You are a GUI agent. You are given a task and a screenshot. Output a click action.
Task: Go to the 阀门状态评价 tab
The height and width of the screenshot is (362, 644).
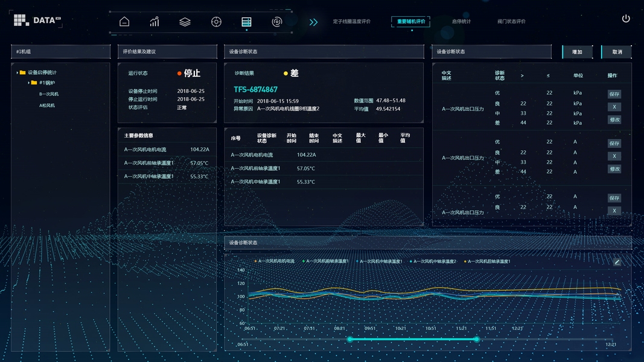tap(511, 21)
